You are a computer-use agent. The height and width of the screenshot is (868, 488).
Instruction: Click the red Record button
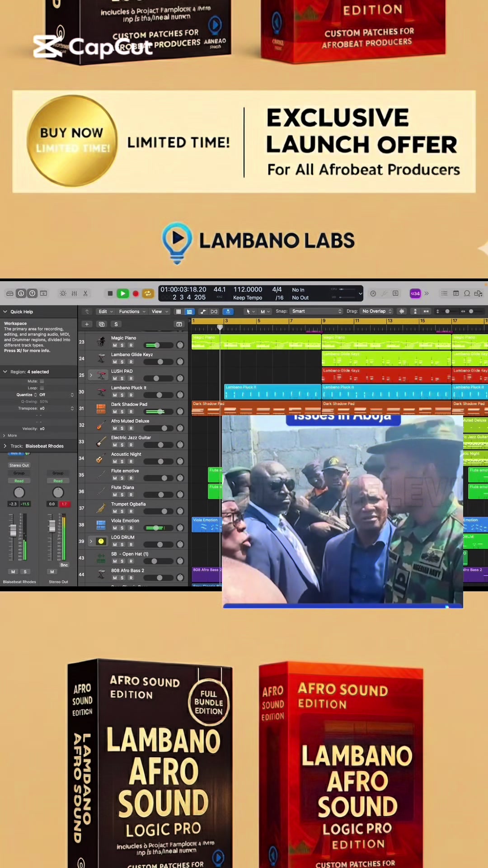click(x=135, y=293)
